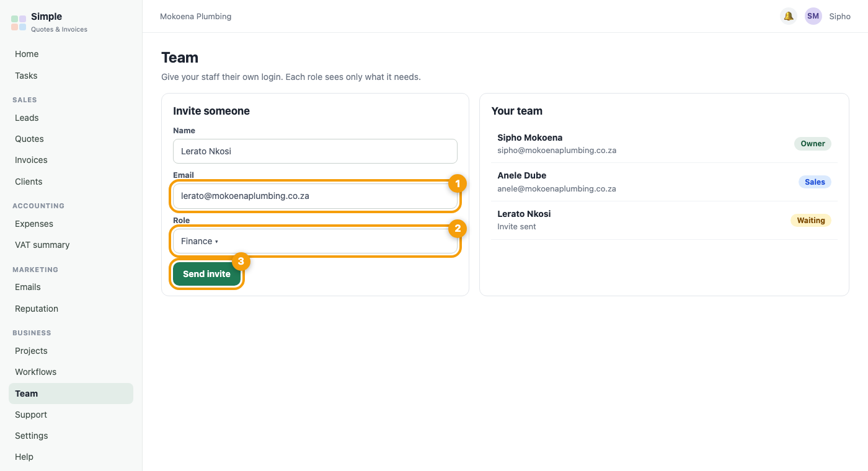Click the Mokoena Plumbing header text

[196, 16]
